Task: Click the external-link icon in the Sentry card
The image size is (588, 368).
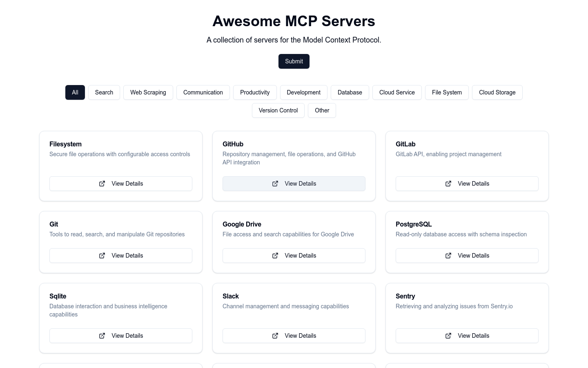Action: [448, 336]
